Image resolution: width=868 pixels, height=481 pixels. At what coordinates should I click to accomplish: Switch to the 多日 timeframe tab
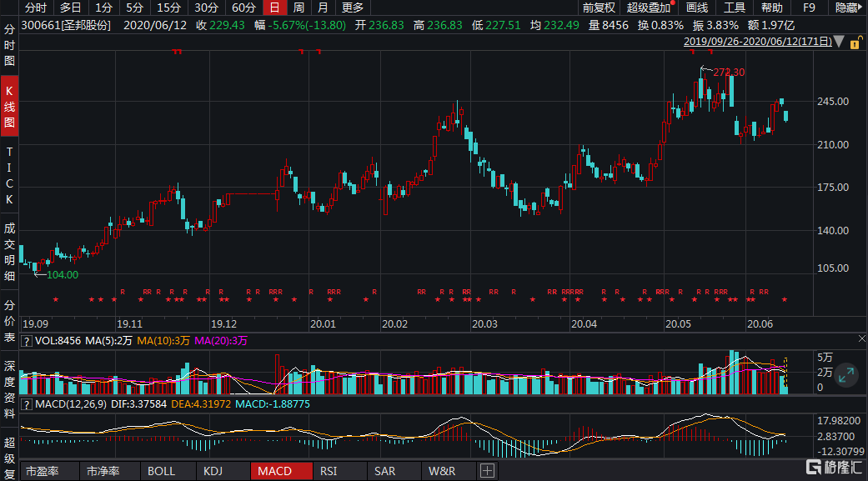click(70, 8)
